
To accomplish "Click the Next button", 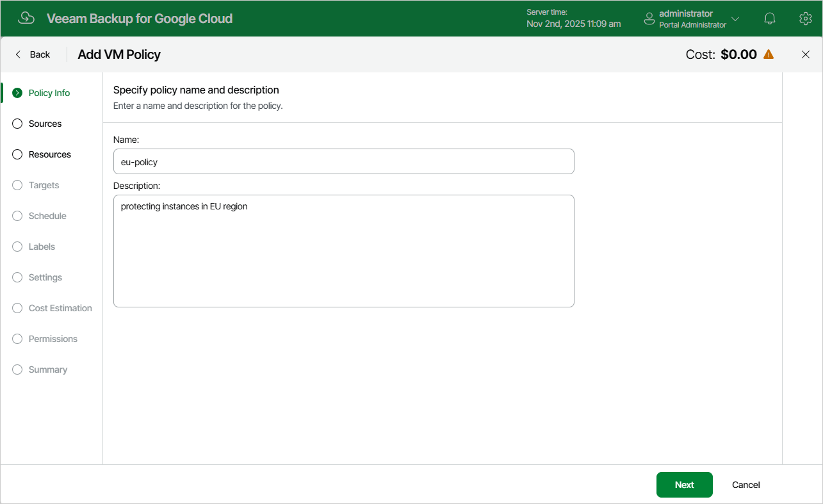I will tap(684, 485).
